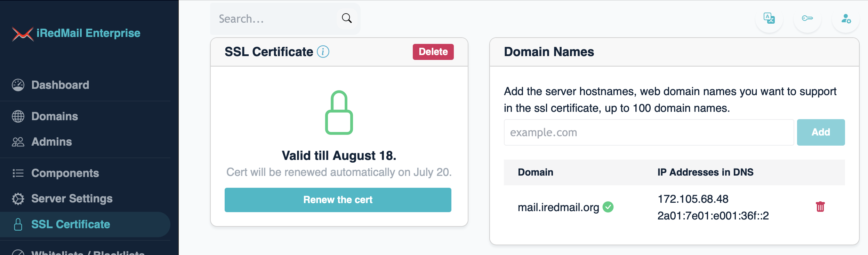Click the iRedMail Enterprise logo
The image size is (868, 255).
pyautogui.click(x=76, y=33)
